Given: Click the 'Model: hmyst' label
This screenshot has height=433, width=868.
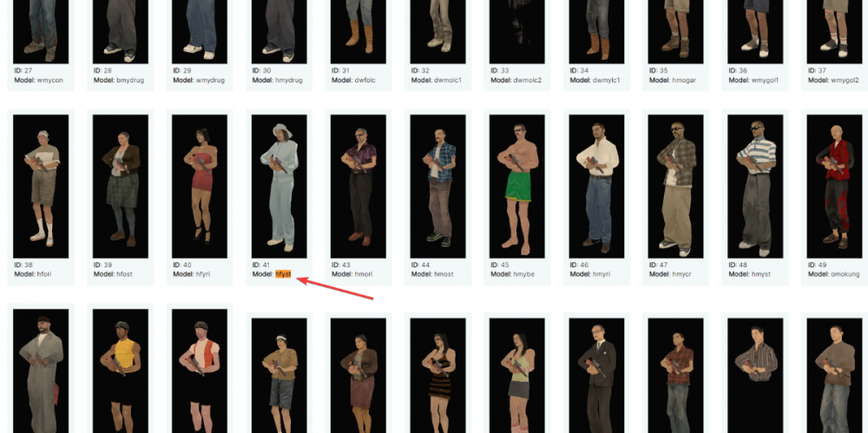Looking at the screenshot, I should (x=750, y=273).
